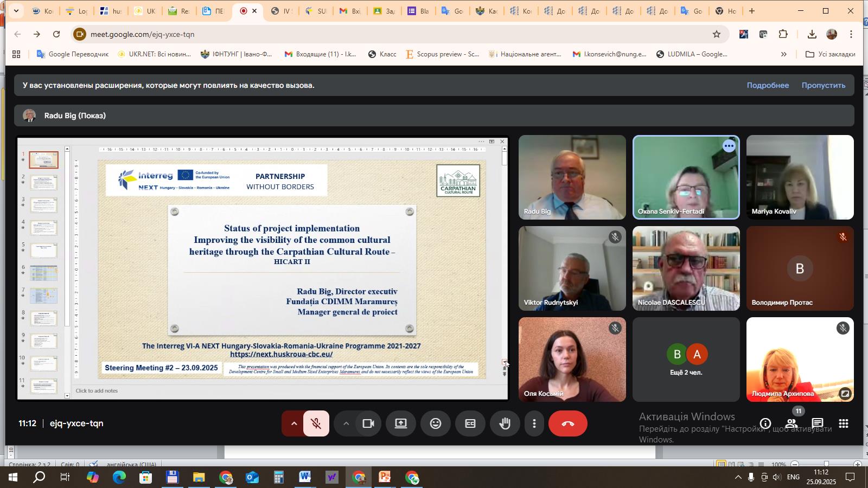Image resolution: width=868 pixels, height=488 pixels.
Task: Open PowerPoint from the Windows taskbar
Action: (x=385, y=478)
